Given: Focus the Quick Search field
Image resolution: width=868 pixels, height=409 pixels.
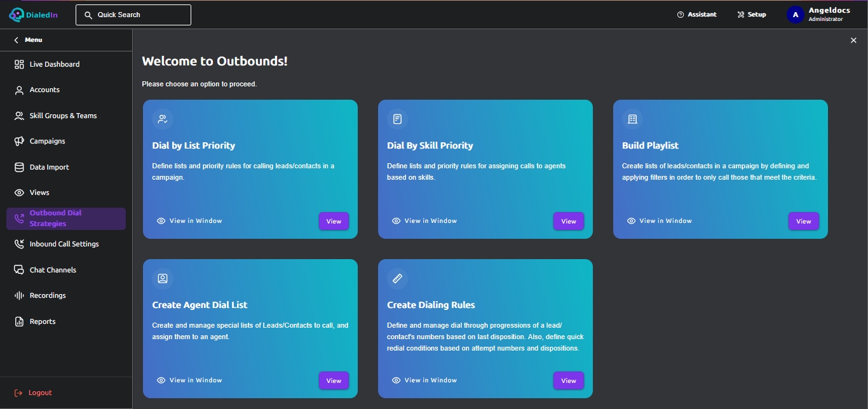Looking at the screenshot, I should pos(133,15).
